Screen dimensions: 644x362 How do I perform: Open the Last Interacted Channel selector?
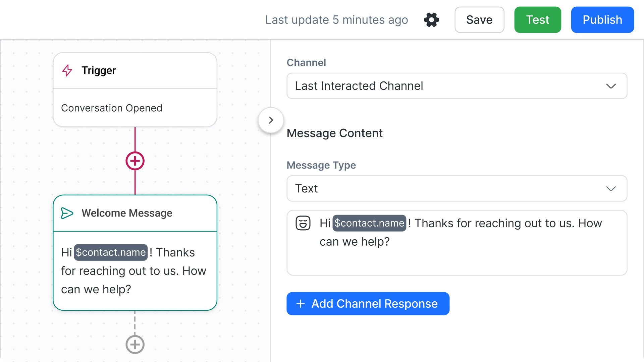[x=436, y=86]
